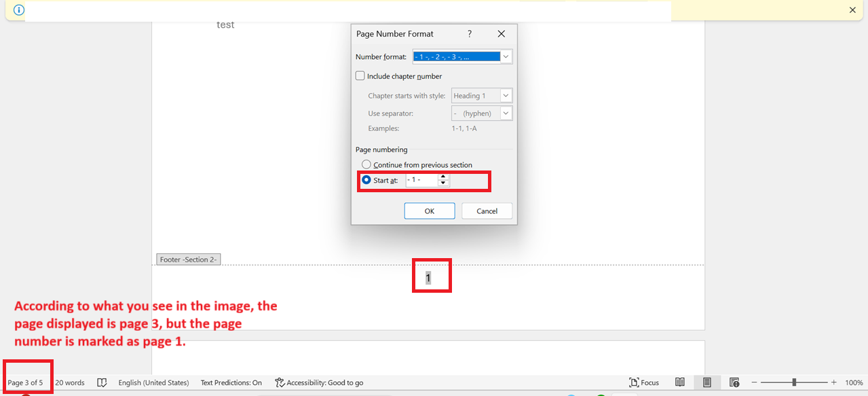
Task: Select Continue from previous section
Action: click(366, 164)
